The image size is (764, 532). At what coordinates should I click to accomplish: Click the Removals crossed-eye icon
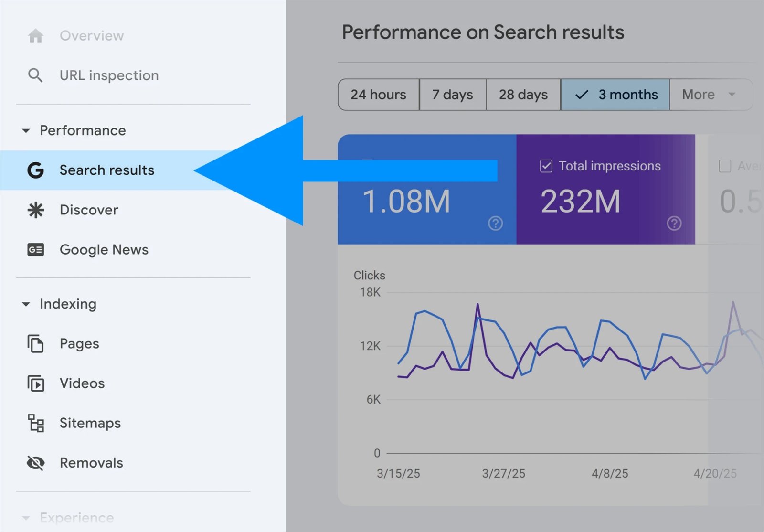click(36, 463)
